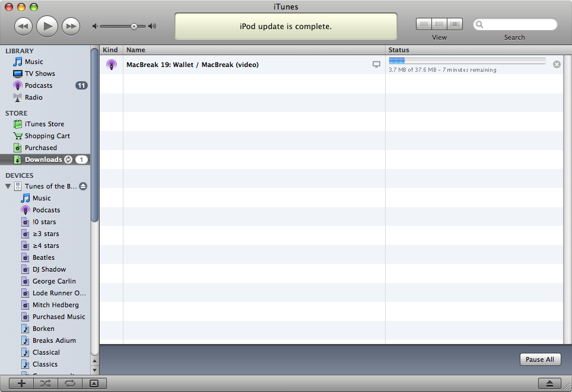Viewport: 572px width, 392px height.
Task: Show or hide artwork viewer
Action: point(94,383)
